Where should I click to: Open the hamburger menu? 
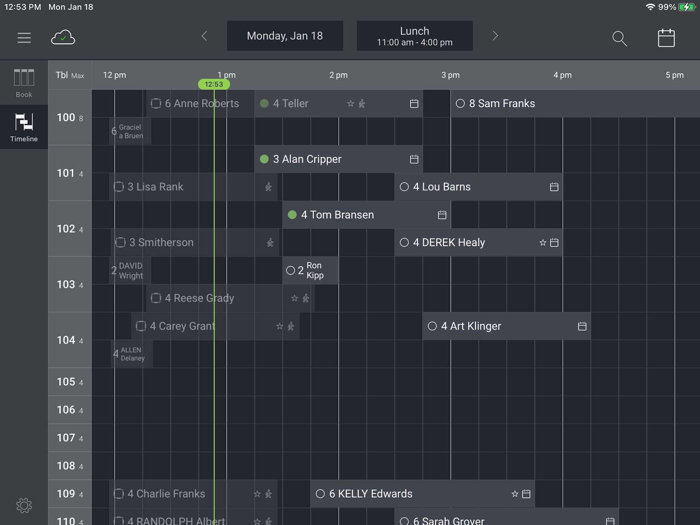pyautogui.click(x=24, y=38)
